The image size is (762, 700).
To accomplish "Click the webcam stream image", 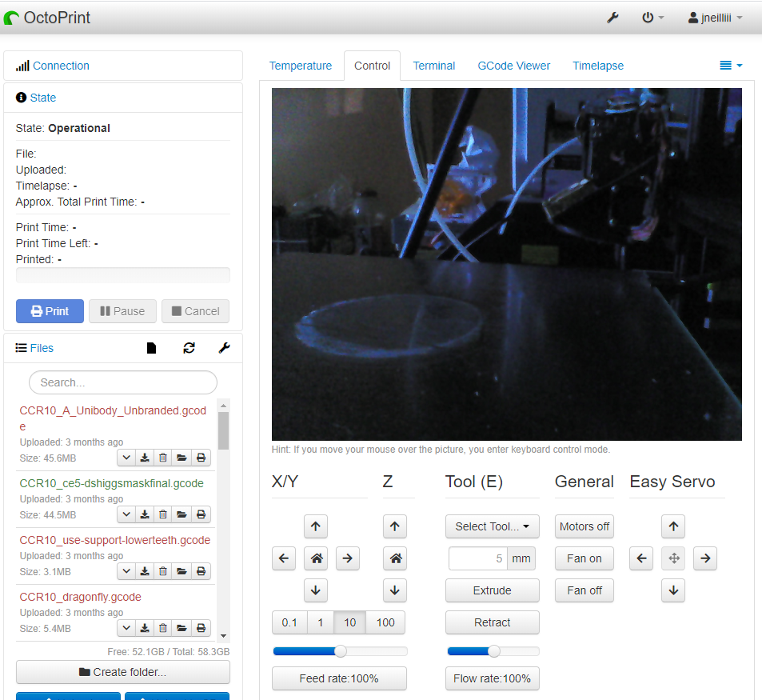I will pyautogui.click(x=506, y=264).
